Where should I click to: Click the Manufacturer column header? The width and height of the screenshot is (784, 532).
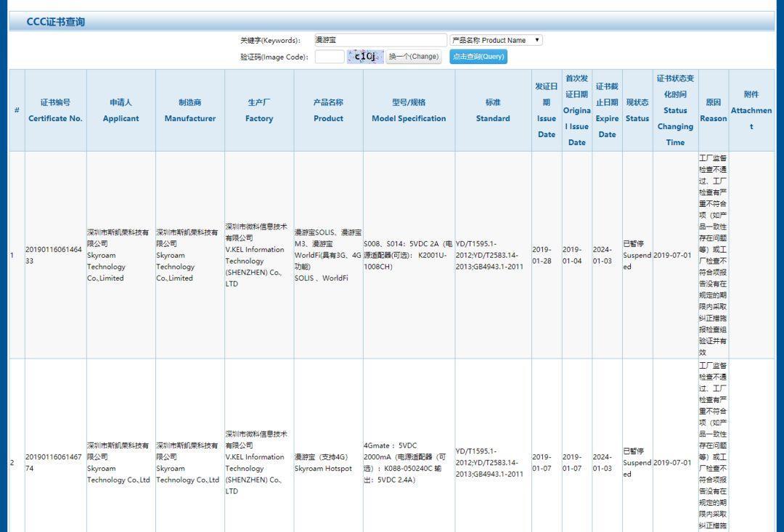pos(189,110)
